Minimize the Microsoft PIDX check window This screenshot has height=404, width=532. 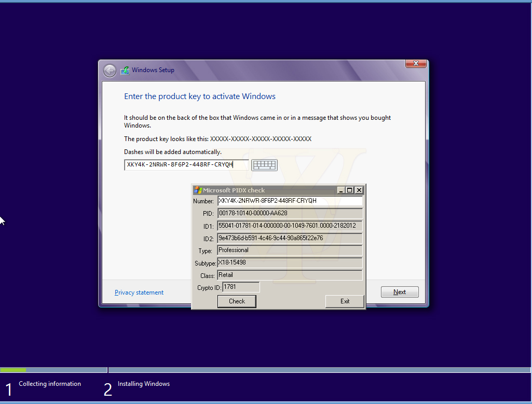[341, 190]
